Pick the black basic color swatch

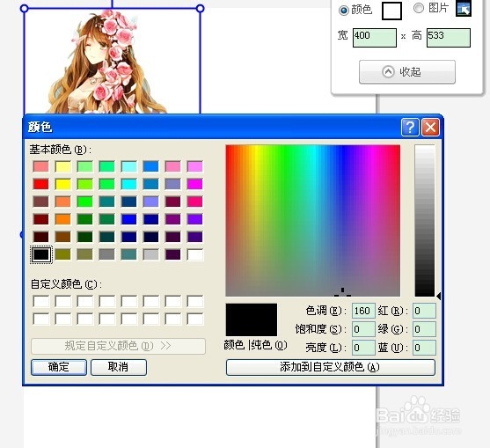(x=41, y=254)
